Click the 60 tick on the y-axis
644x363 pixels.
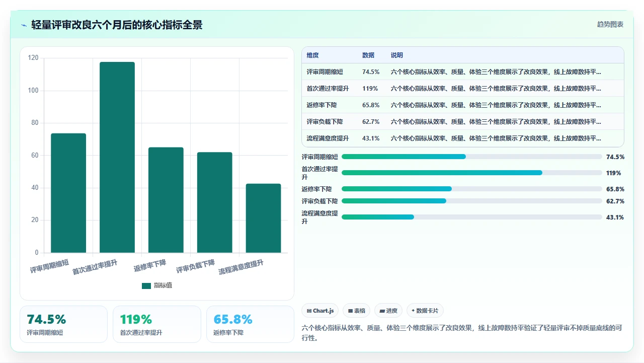[x=35, y=155]
